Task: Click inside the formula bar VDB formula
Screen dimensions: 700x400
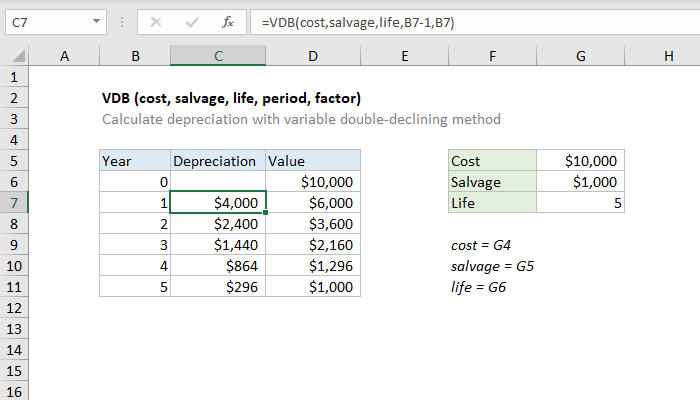Action: pyautogui.click(x=358, y=22)
